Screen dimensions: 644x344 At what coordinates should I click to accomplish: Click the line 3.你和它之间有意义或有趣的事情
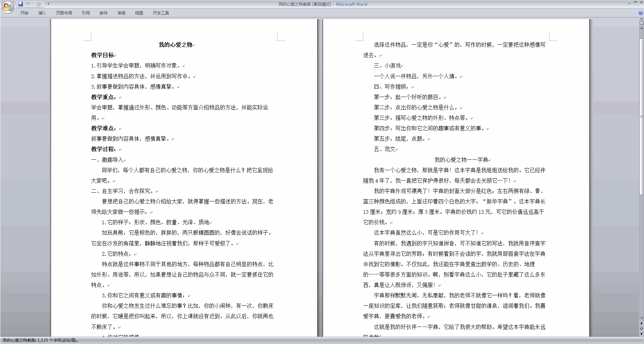(x=144, y=295)
